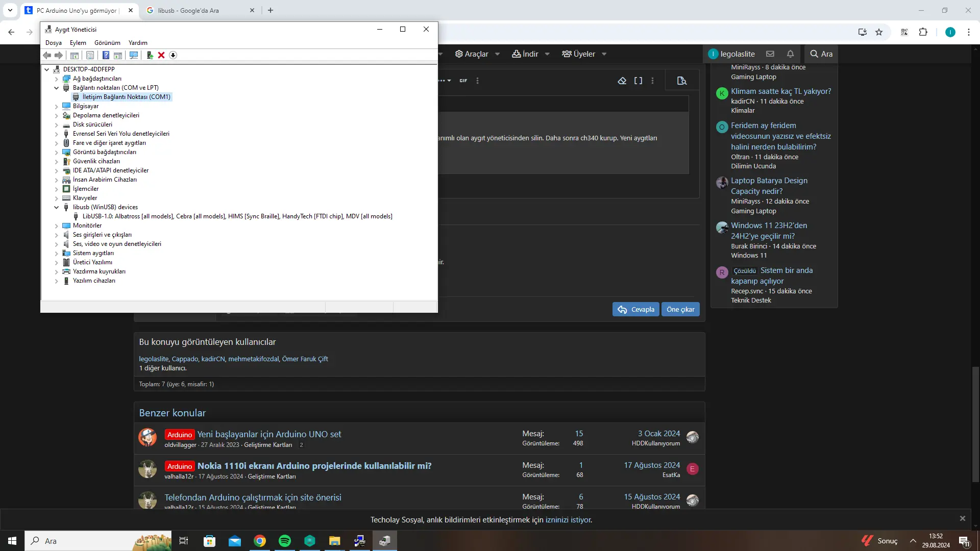Viewport: 980px width, 551px height.
Task: Scan for hardware changes toolbar icon
Action: point(134,55)
